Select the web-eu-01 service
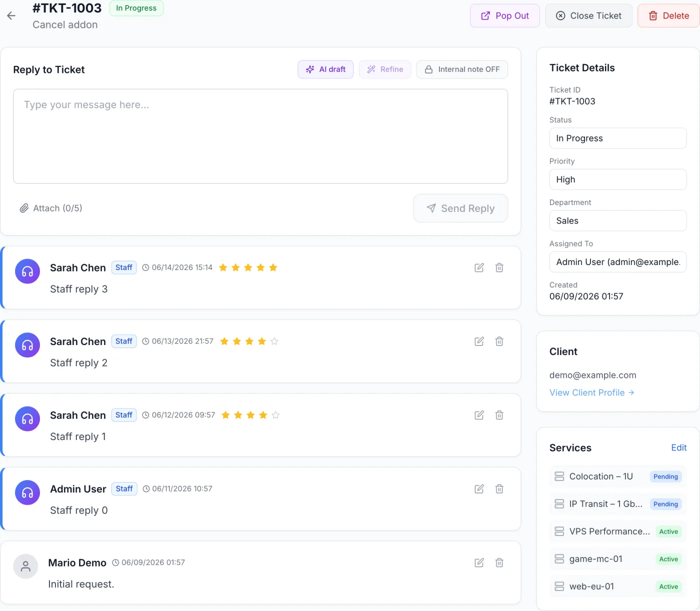This screenshot has height=611, width=700. click(618, 586)
